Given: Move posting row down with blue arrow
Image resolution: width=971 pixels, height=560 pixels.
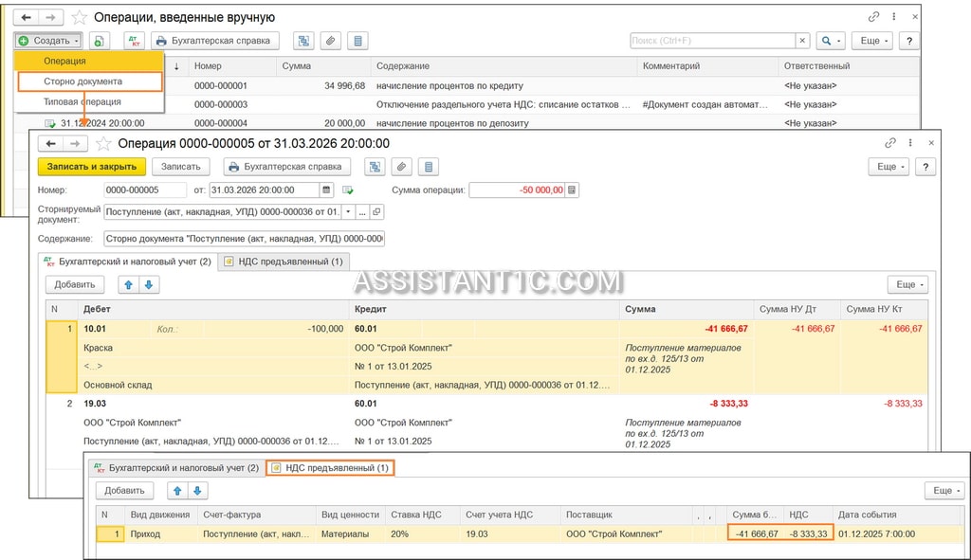Looking at the screenshot, I should coord(149,284).
